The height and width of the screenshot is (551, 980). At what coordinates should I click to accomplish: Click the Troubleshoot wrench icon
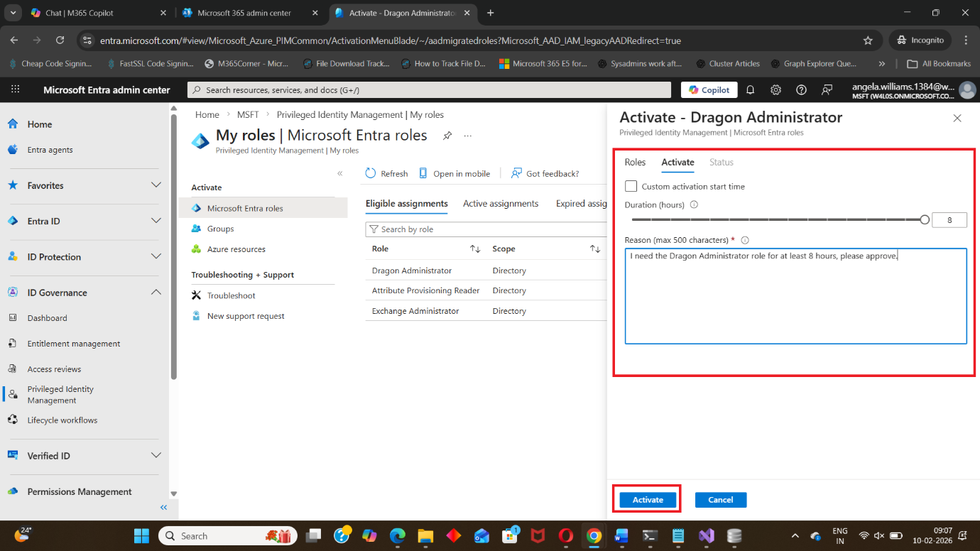tap(197, 295)
